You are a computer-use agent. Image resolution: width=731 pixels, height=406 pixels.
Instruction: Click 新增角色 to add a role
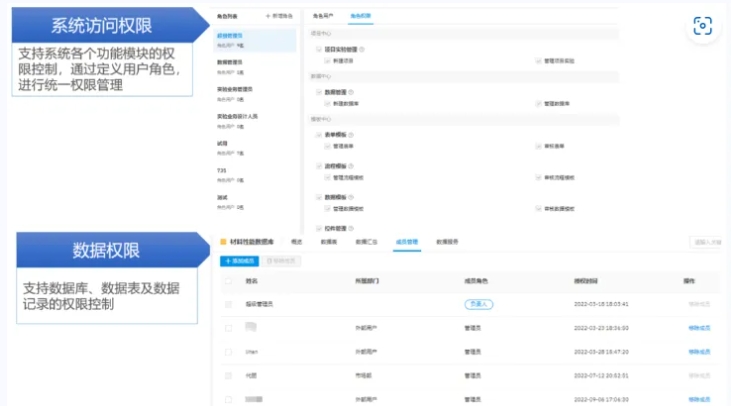click(279, 17)
